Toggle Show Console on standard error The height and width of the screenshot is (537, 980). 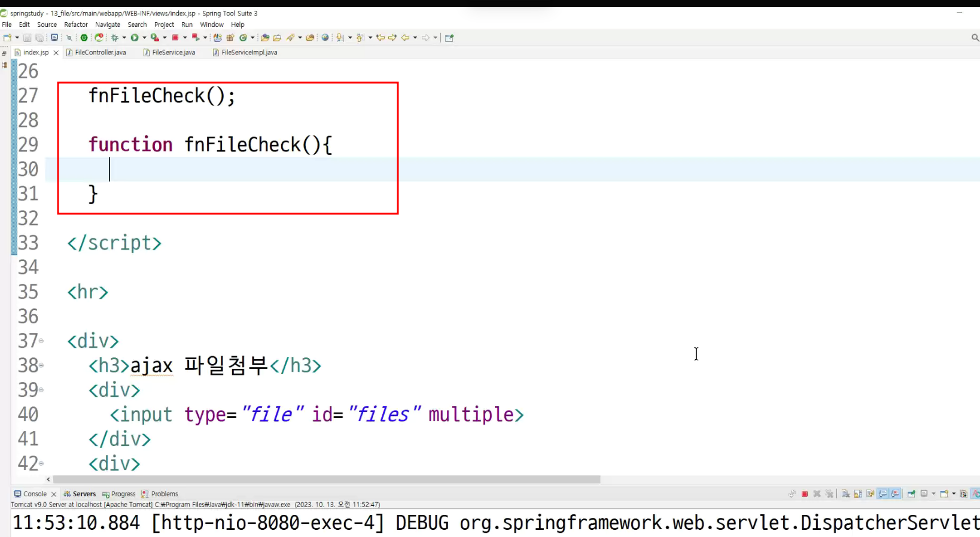coord(896,494)
